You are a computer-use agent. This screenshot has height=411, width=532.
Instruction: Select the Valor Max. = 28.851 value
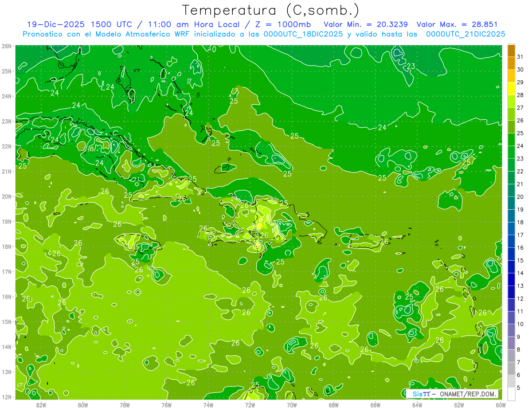(457, 24)
